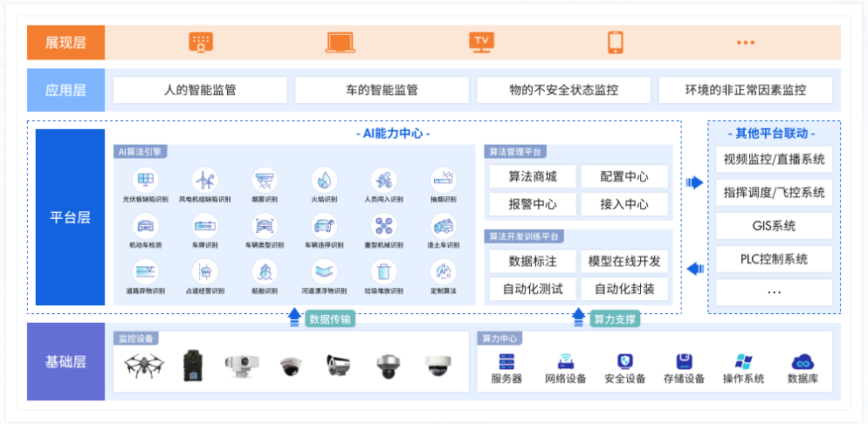Select the license plate recognition (车牌识别) icon
This screenshot has height=424, width=868.
click(x=205, y=226)
